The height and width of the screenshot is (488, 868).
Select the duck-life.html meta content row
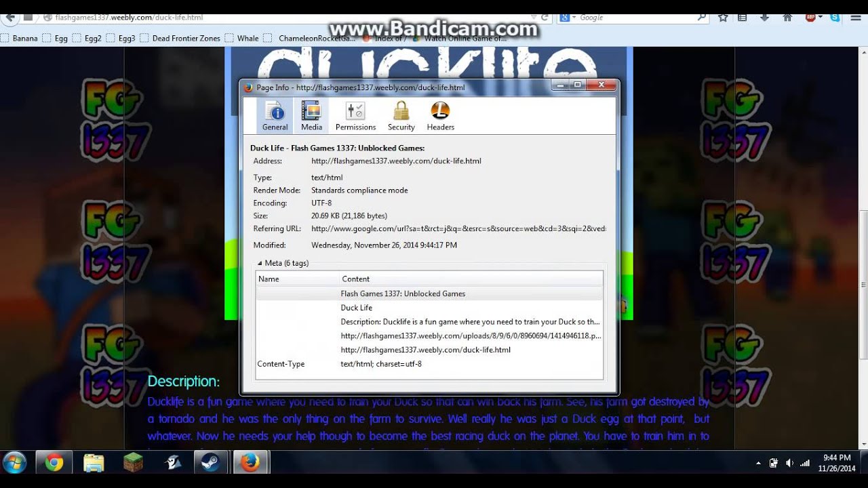point(429,350)
